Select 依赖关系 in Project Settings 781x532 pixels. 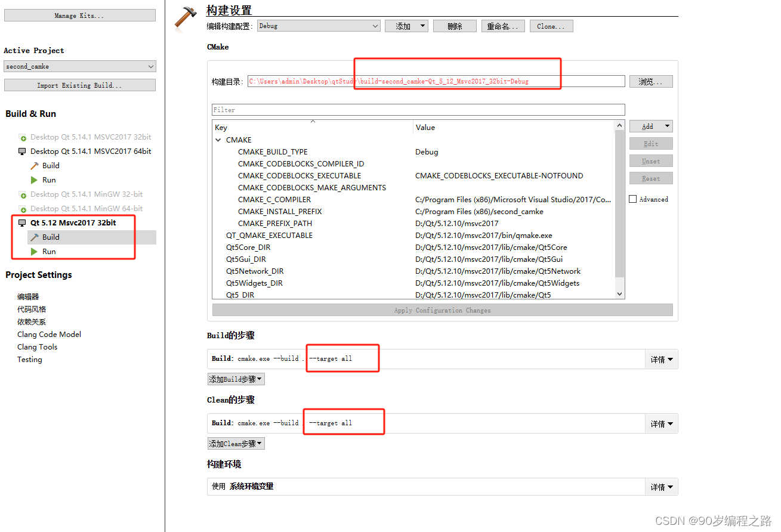[x=32, y=321]
